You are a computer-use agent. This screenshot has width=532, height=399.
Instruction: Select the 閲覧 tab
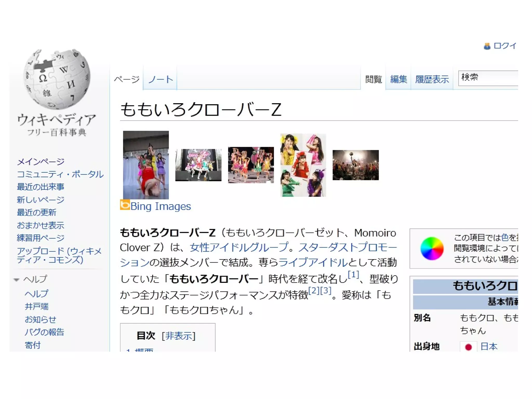[x=373, y=79]
